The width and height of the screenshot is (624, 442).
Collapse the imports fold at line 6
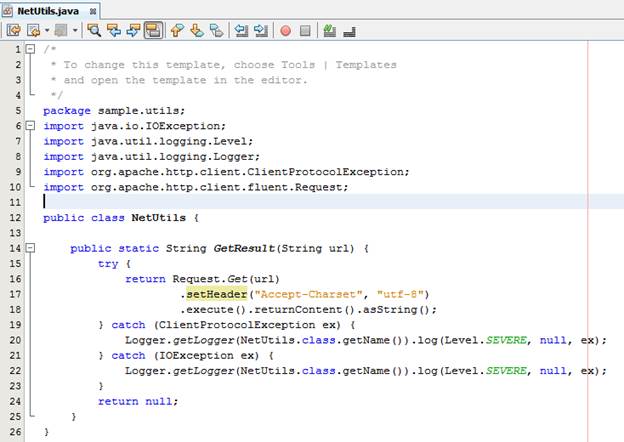[x=30, y=126]
